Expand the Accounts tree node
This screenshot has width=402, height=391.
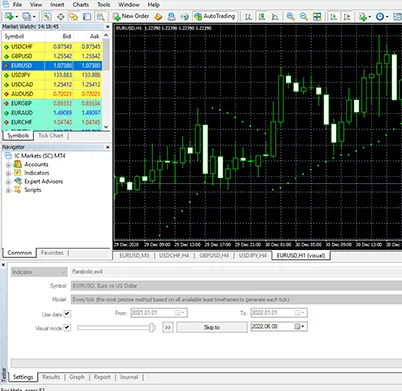(x=8, y=165)
